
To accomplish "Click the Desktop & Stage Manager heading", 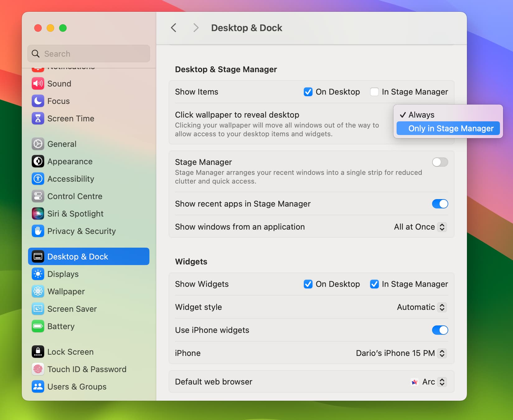I will (x=226, y=69).
